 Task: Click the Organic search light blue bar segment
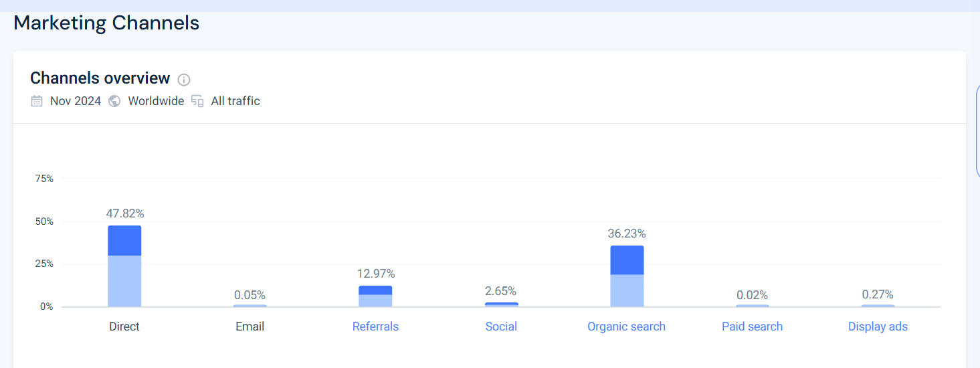(x=627, y=290)
